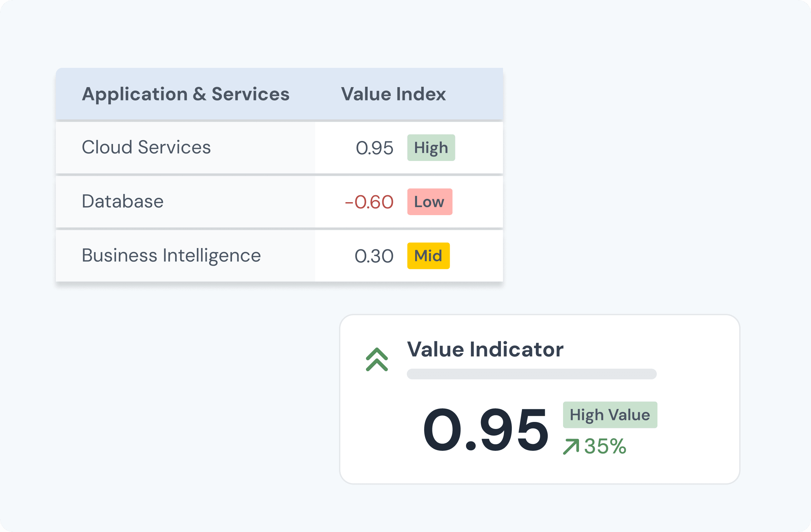Click the red Low badge
The height and width of the screenshot is (532, 811).
point(430,202)
